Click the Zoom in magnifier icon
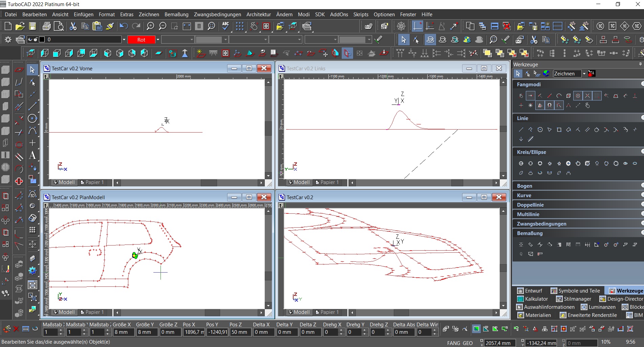This screenshot has height=347, width=644. pyautogui.click(x=150, y=26)
